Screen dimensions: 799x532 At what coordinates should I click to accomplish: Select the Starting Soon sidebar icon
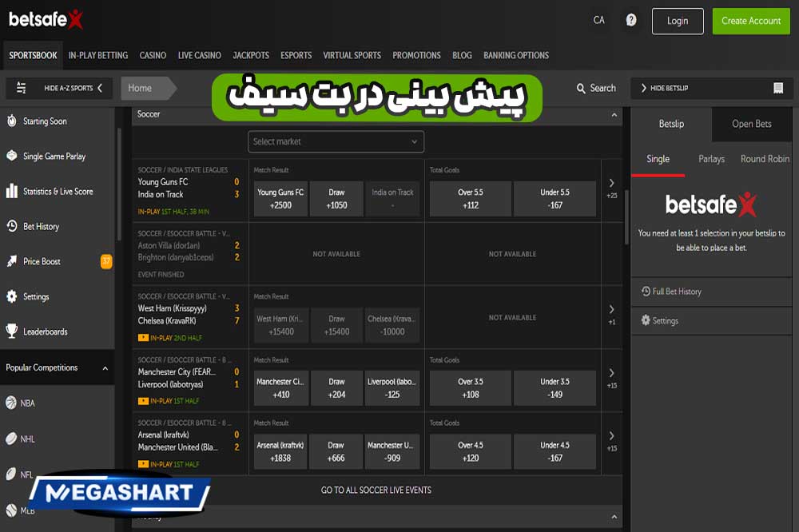click(10, 121)
